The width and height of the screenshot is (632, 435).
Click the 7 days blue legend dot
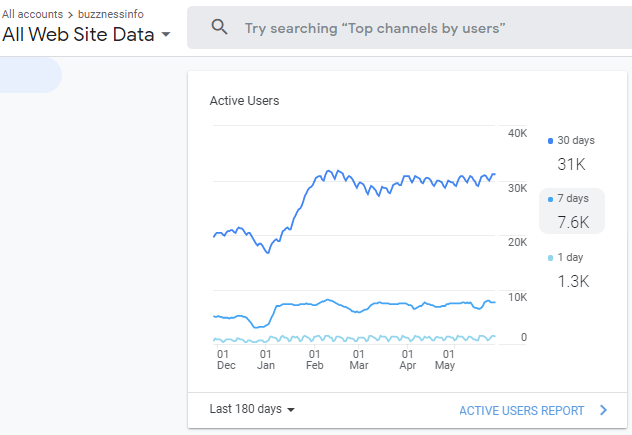pyautogui.click(x=550, y=199)
